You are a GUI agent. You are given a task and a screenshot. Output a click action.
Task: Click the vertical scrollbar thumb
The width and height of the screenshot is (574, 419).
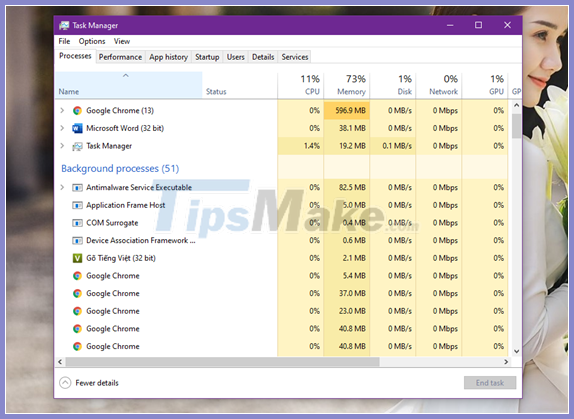(517, 126)
